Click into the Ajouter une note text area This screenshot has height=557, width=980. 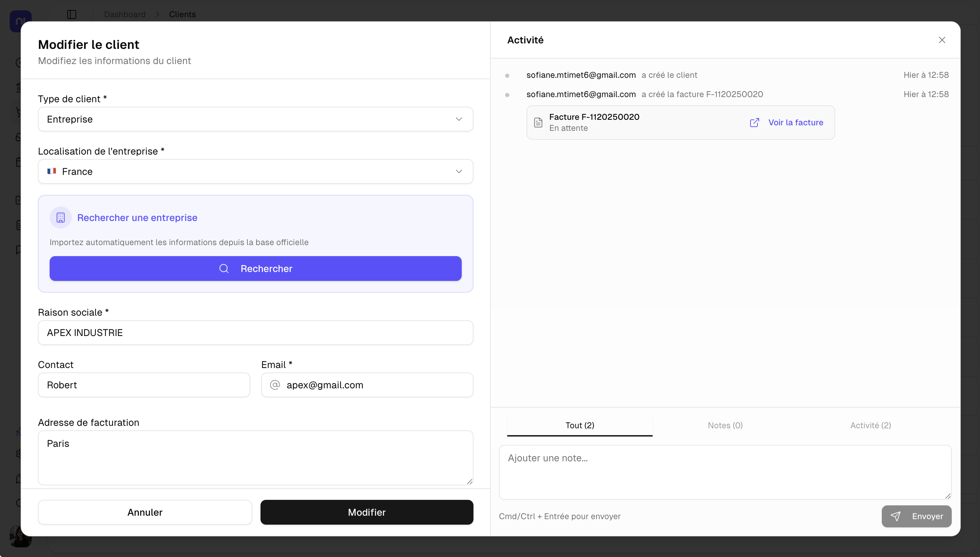(725, 472)
